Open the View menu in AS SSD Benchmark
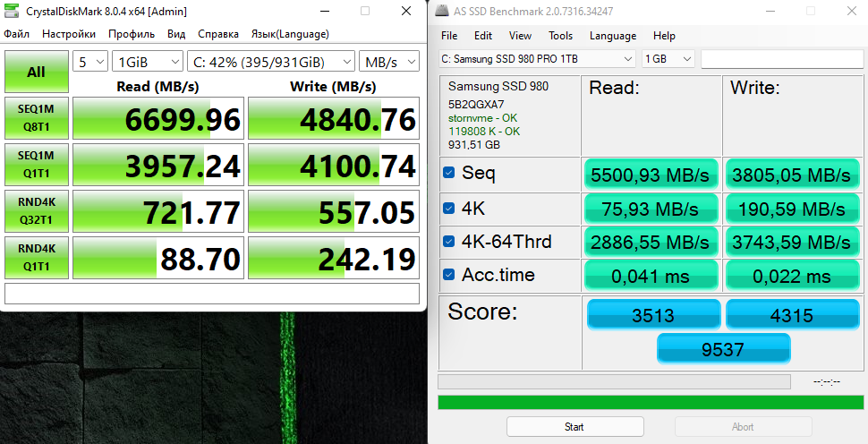Viewport: 868px width, 444px height. coord(520,36)
